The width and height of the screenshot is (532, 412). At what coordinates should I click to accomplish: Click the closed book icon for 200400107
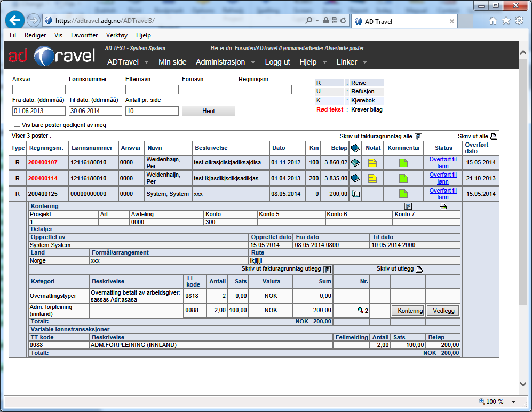point(355,163)
